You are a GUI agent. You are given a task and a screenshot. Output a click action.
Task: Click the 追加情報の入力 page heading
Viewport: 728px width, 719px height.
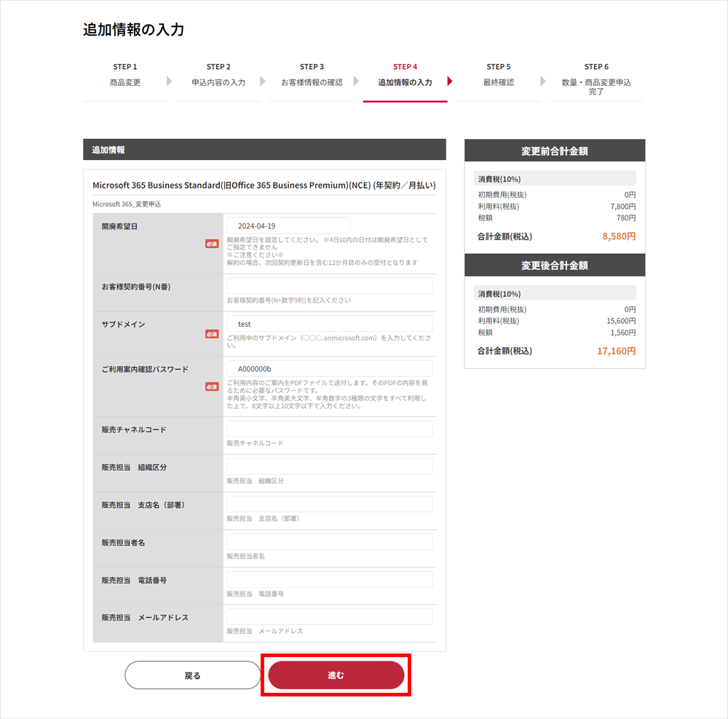(134, 29)
